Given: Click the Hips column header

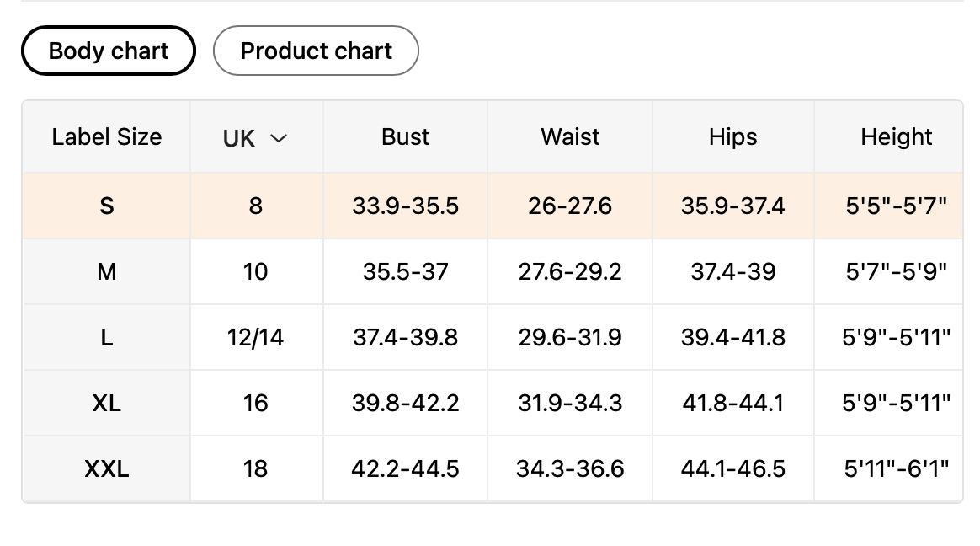Looking at the screenshot, I should pyautogui.click(x=732, y=137).
